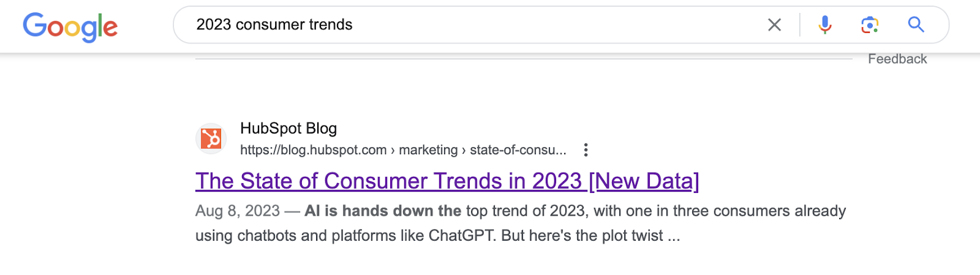The image size is (980, 275).
Task: Click the 'marketing' breadcrumb segment
Action: [428, 150]
